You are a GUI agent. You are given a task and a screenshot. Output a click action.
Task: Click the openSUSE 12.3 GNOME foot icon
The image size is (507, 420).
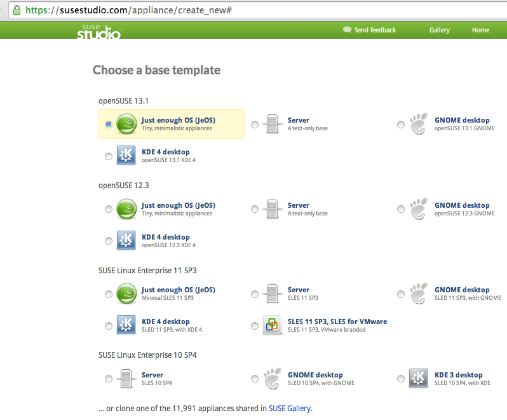[419, 209]
